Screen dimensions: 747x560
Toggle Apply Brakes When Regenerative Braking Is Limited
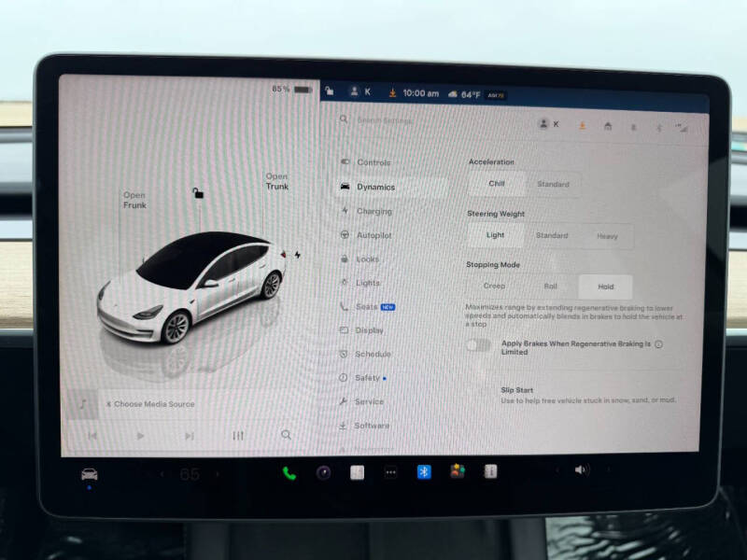478,345
